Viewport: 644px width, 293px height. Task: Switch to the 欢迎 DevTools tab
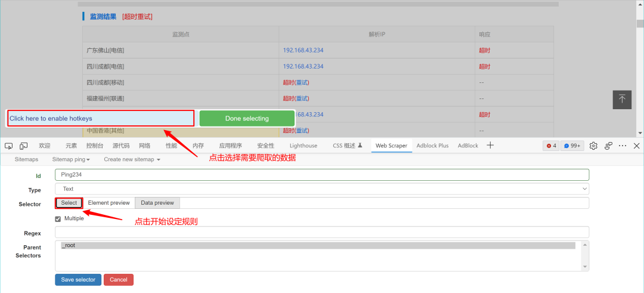44,146
